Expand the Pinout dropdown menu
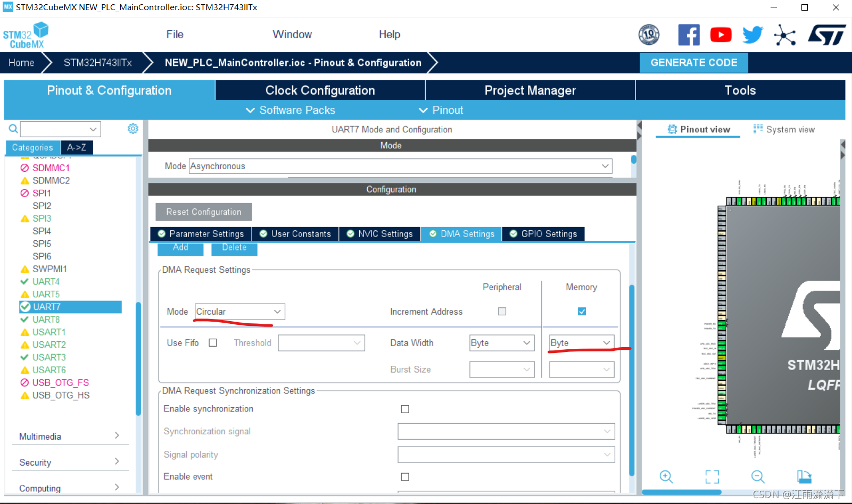This screenshot has width=852, height=504. 441,110
